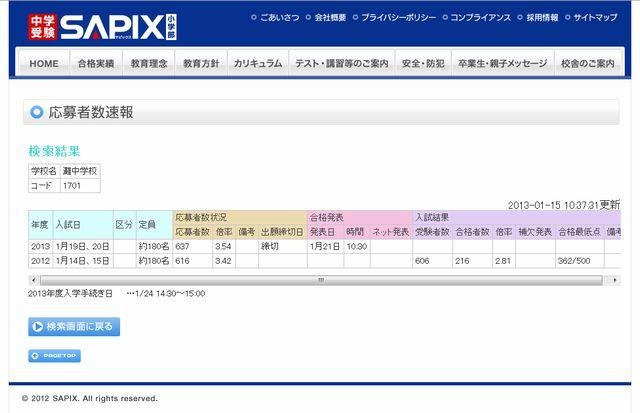Click the PAGETOP button
The height and width of the screenshot is (413, 640).
pos(54,356)
